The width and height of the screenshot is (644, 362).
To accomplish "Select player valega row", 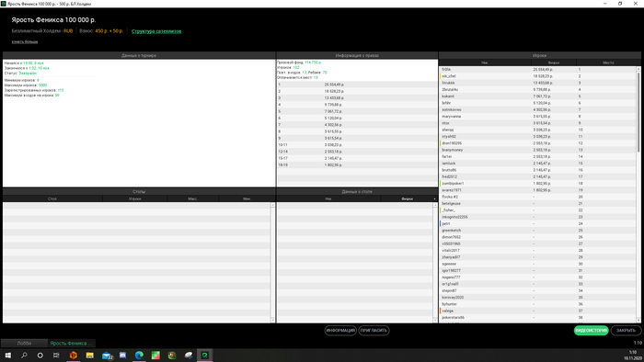I will 537,311.
